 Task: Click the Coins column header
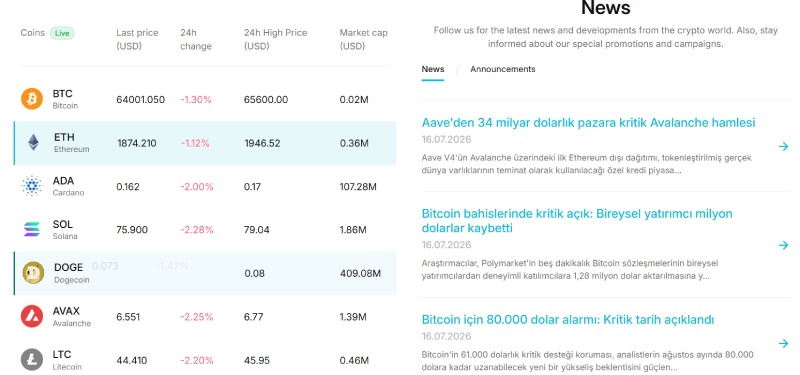33,33
